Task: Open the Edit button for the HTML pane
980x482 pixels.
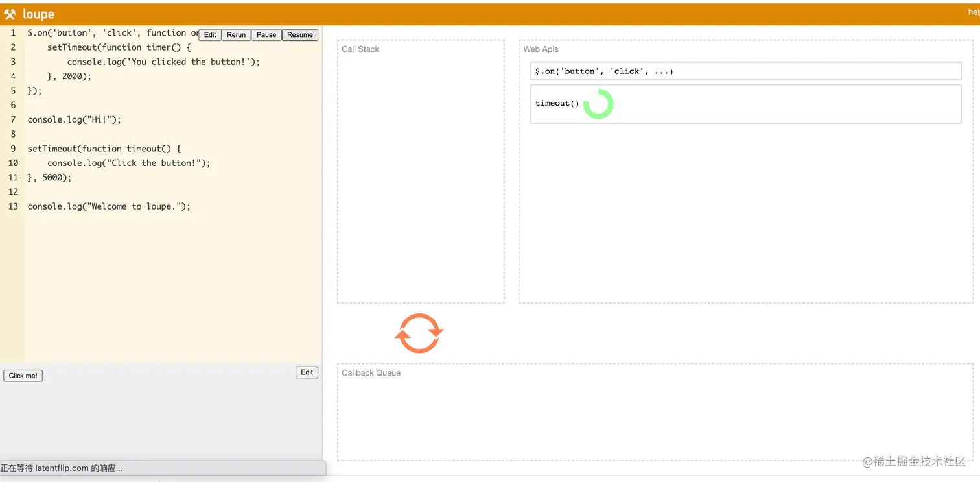Action: pos(307,372)
